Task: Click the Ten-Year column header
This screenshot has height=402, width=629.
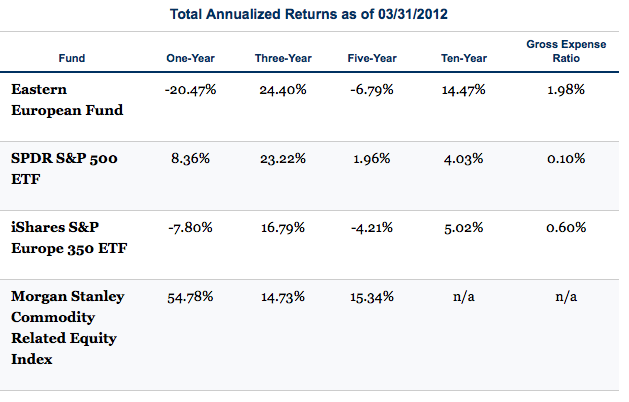Action: pos(462,58)
